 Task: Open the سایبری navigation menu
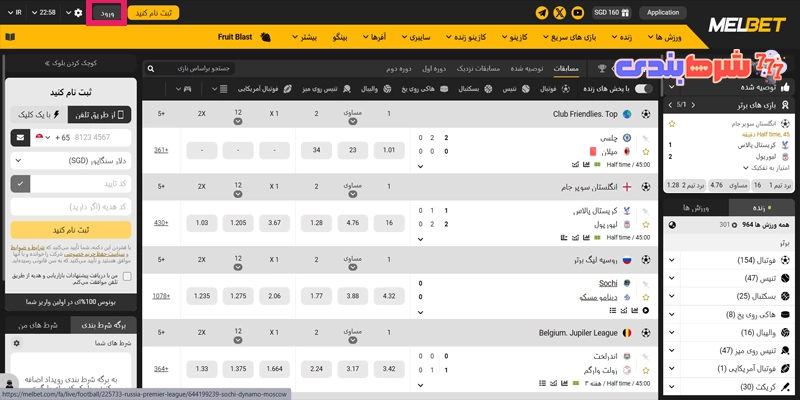coord(417,37)
